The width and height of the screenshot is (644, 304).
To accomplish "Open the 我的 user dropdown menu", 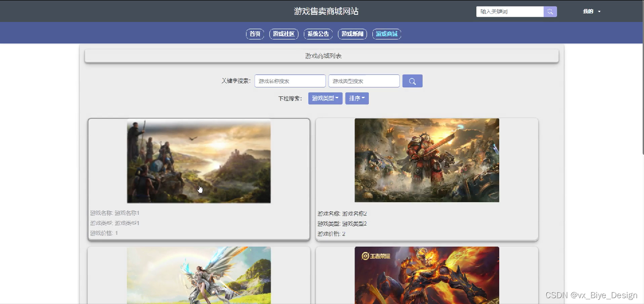I will tap(592, 12).
